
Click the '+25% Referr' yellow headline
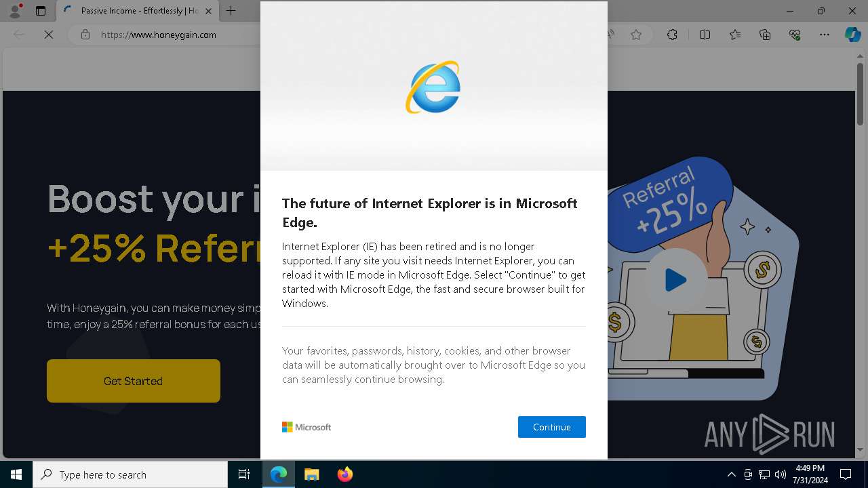[154, 248]
